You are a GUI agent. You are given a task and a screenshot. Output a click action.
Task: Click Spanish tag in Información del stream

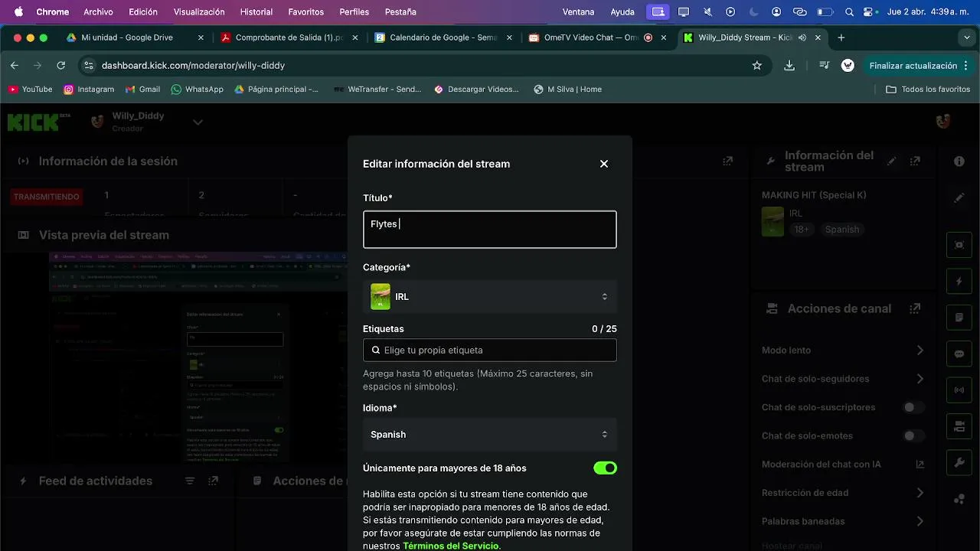tap(842, 230)
